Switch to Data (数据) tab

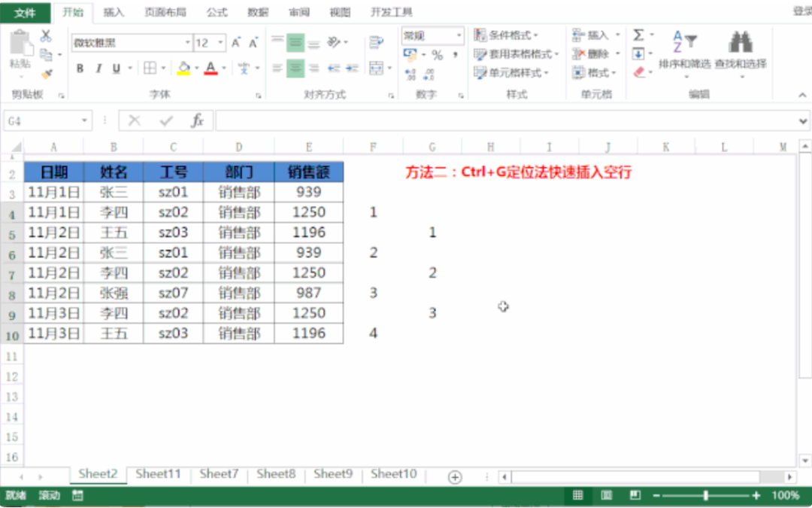pyautogui.click(x=257, y=13)
